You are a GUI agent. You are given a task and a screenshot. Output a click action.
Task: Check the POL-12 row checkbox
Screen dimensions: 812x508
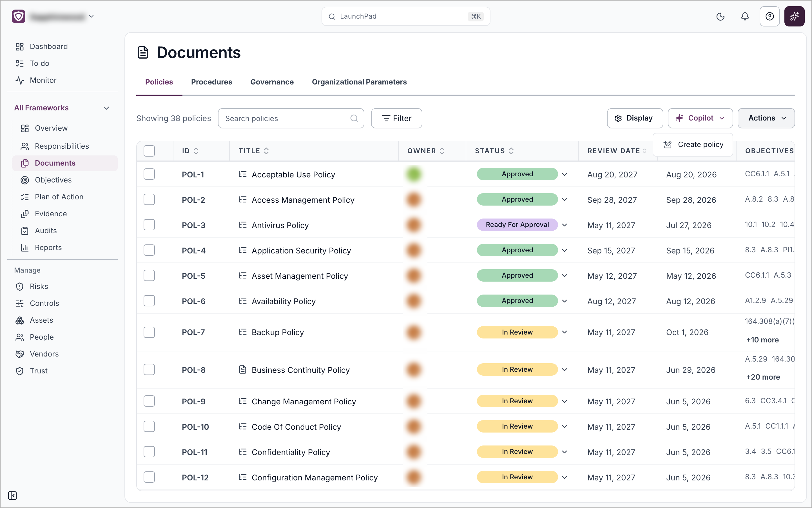pyautogui.click(x=149, y=477)
